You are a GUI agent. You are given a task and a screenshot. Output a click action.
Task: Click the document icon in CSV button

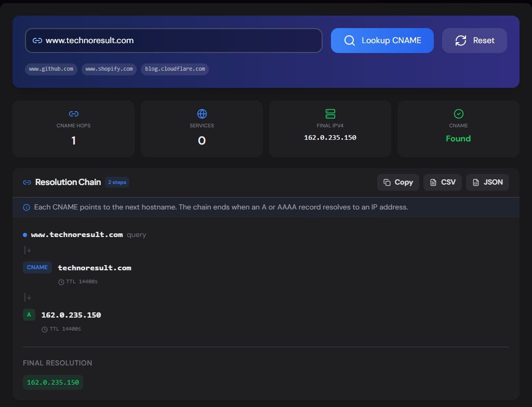click(x=433, y=182)
